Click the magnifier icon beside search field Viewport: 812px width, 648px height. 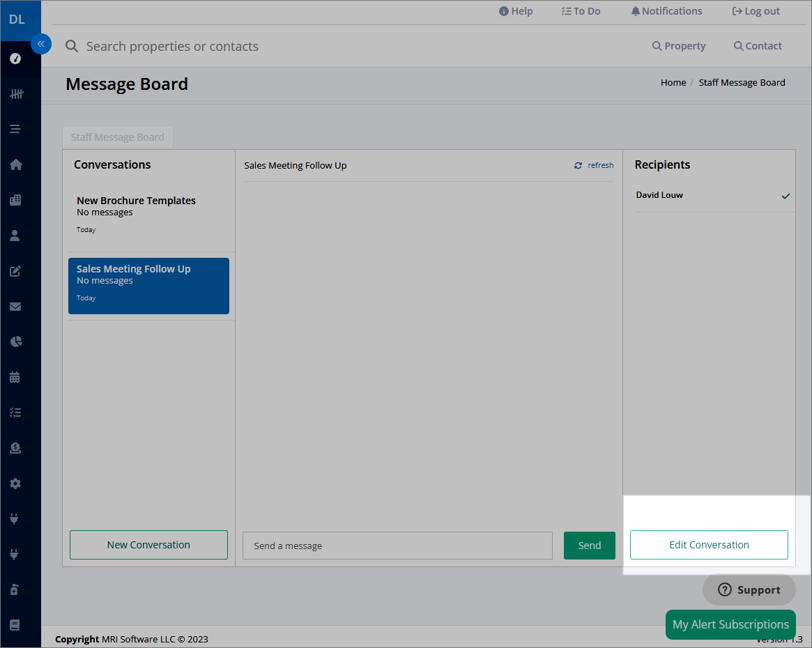coord(72,46)
